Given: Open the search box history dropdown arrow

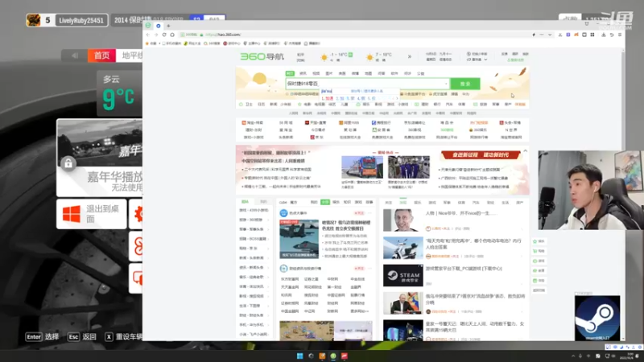Looking at the screenshot, I should pos(446,84).
